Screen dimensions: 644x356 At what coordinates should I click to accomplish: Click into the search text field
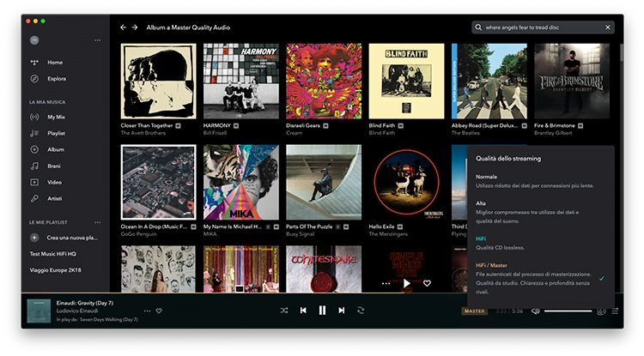543,27
